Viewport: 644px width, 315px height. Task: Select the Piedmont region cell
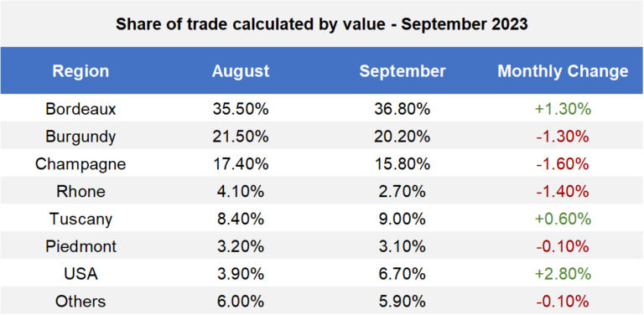pyautogui.click(x=80, y=246)
